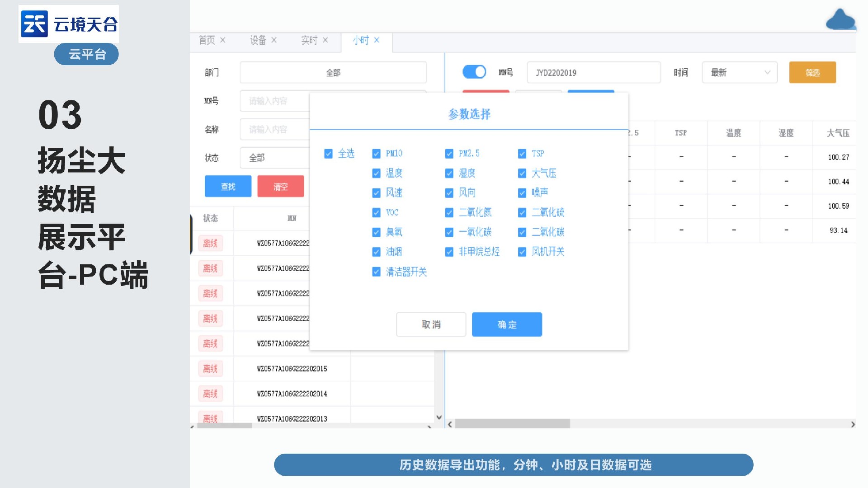Screen dimensions: 868x488
Task: Click the 确定 button in dialog
Action: pos(506,324)
